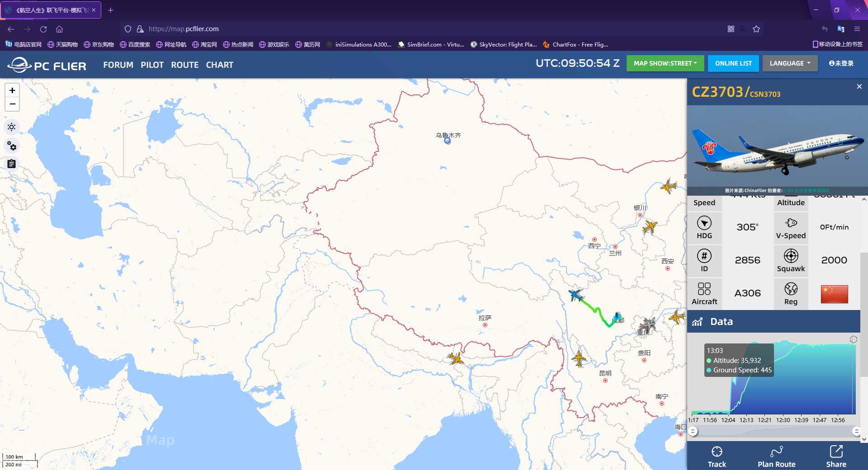Click the Track flight button
This screenshot has height=470, width=868.
coord(717,456)
